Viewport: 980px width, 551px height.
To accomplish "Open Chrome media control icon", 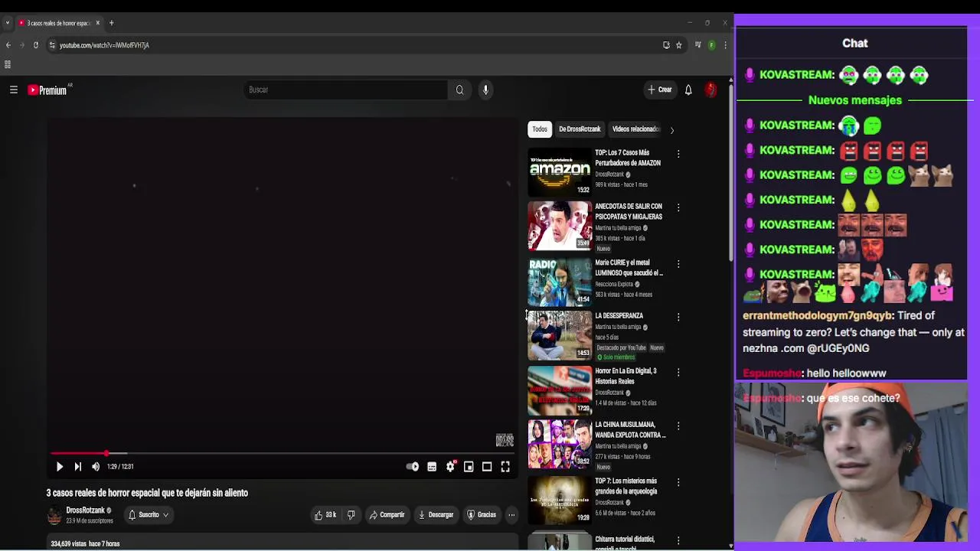I will (697, 45).
